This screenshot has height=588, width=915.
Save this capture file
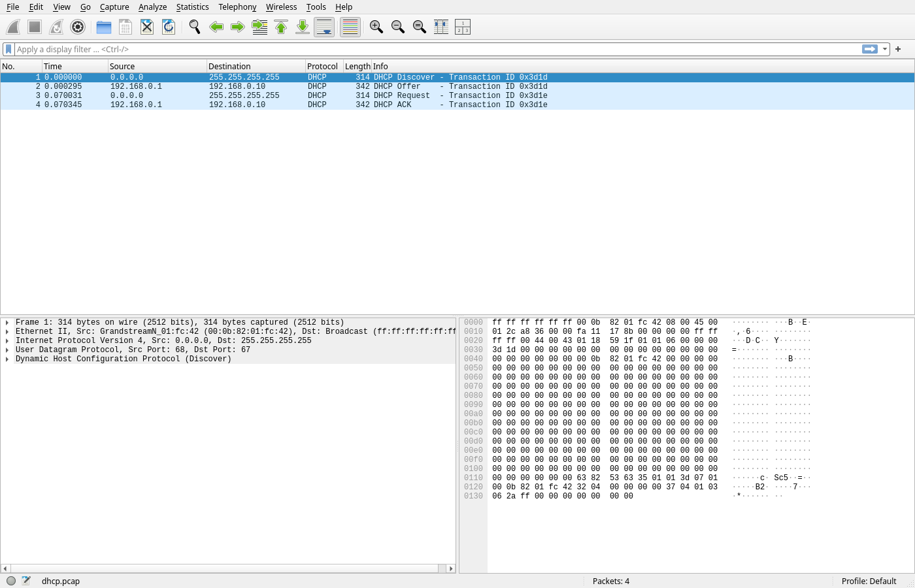125,27
